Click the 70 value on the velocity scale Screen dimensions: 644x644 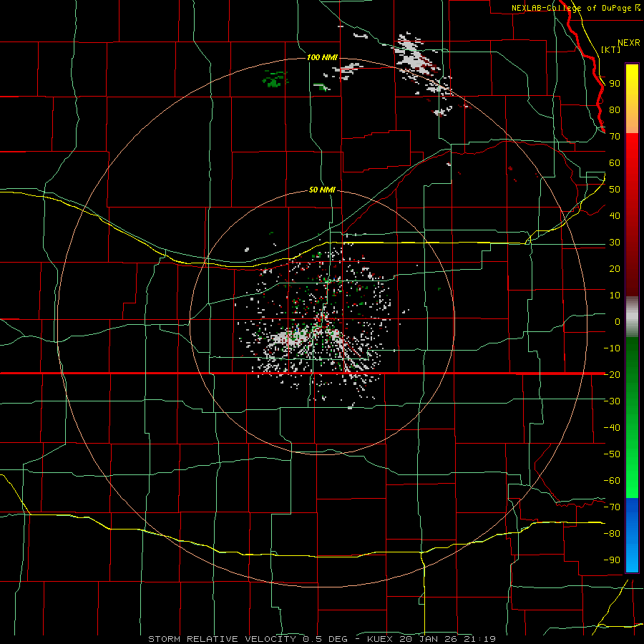click(x=615, y=137)
